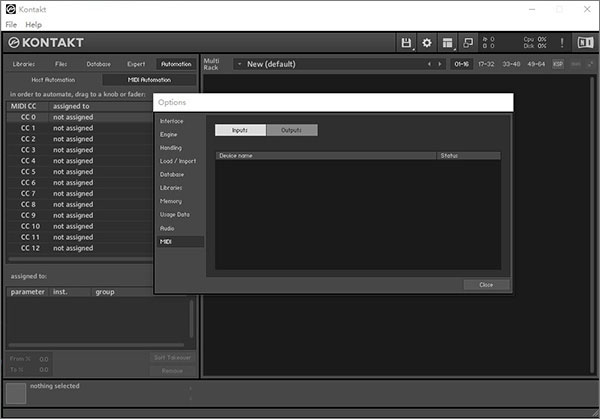600x419 pixels.
Task: Select the CC 3 row
Action: (x=80, y=150)
